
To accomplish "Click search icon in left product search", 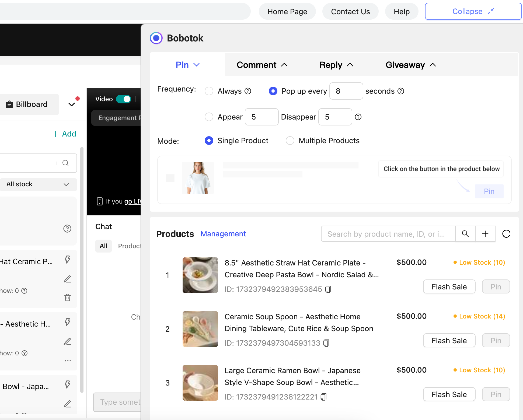I will (65, 163).
